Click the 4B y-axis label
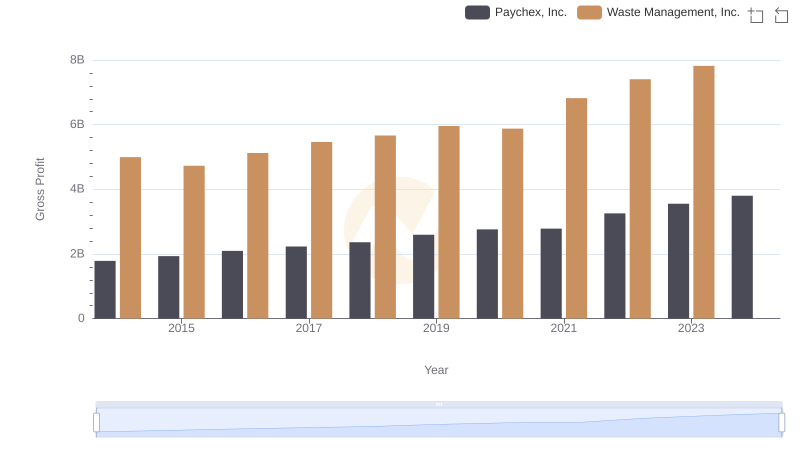Image resolution: width=800 pixels, height=461 pixels. coord(77,189)
